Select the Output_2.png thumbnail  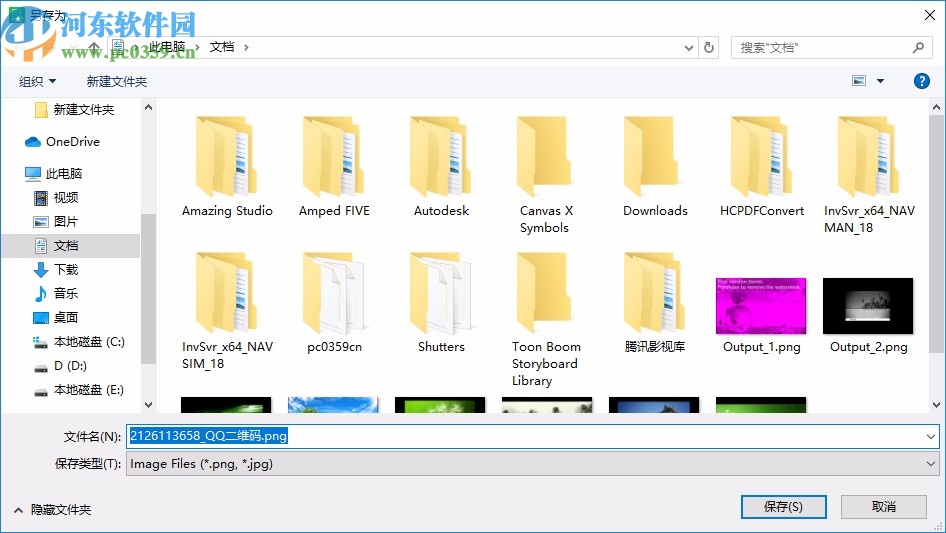tap(868, 306)
